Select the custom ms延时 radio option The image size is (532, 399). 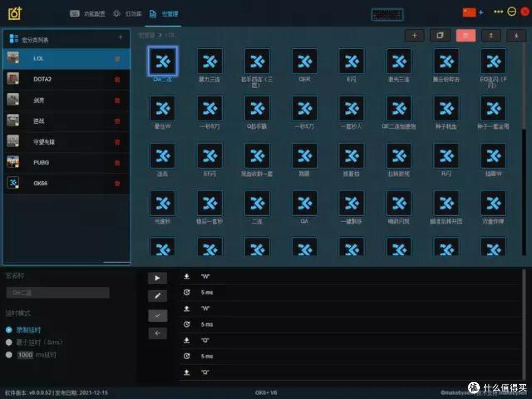tap(9, 355)
